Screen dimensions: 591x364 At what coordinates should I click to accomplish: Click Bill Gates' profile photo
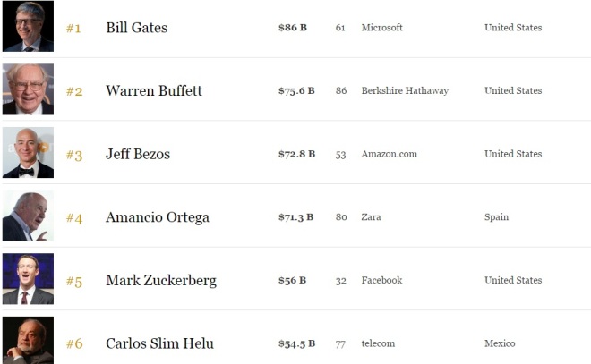click(28, 27)
